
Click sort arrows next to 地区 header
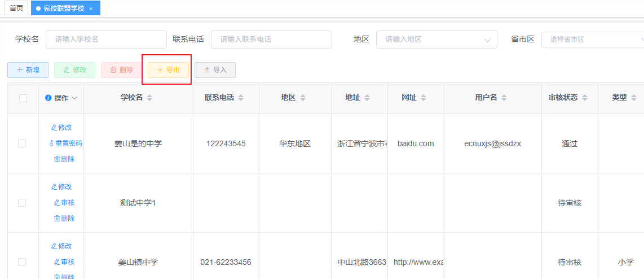[303, 98]
